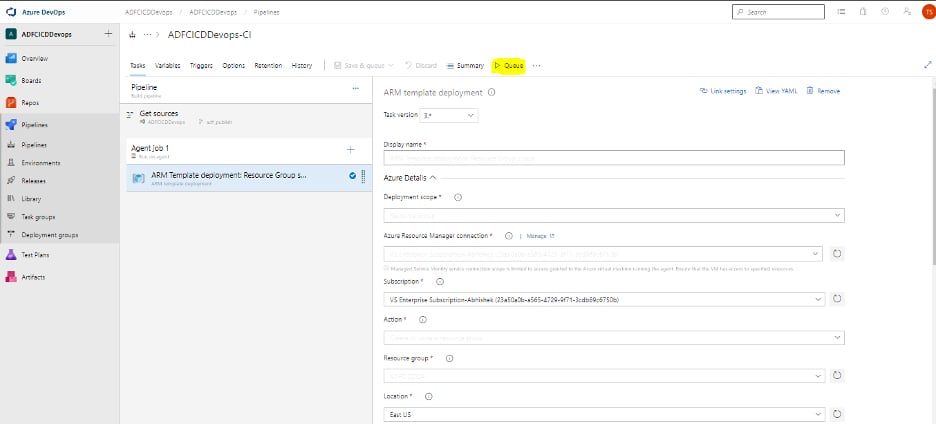The width and height of the screenshot is (936, 424).
Task: Click the Save & queue button
Action: pos(364,66)
